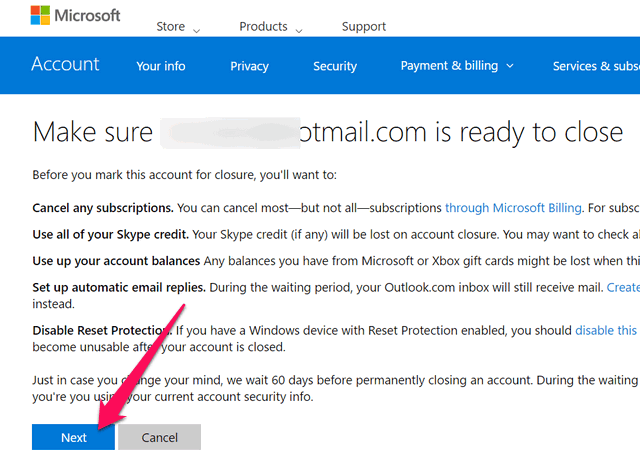Click the Microsoft wordmark text

(88, 16)
